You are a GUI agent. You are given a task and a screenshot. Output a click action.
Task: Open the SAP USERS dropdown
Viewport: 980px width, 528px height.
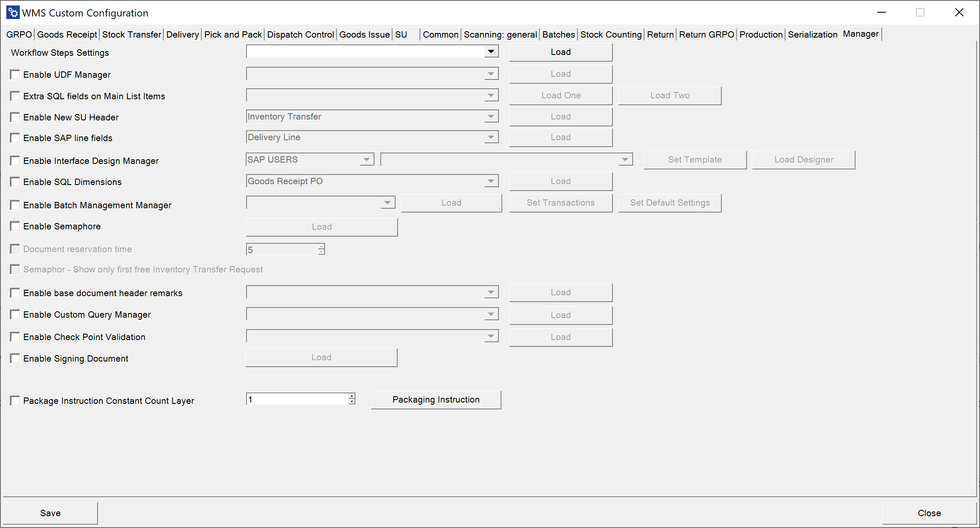(x=366, y=160)
